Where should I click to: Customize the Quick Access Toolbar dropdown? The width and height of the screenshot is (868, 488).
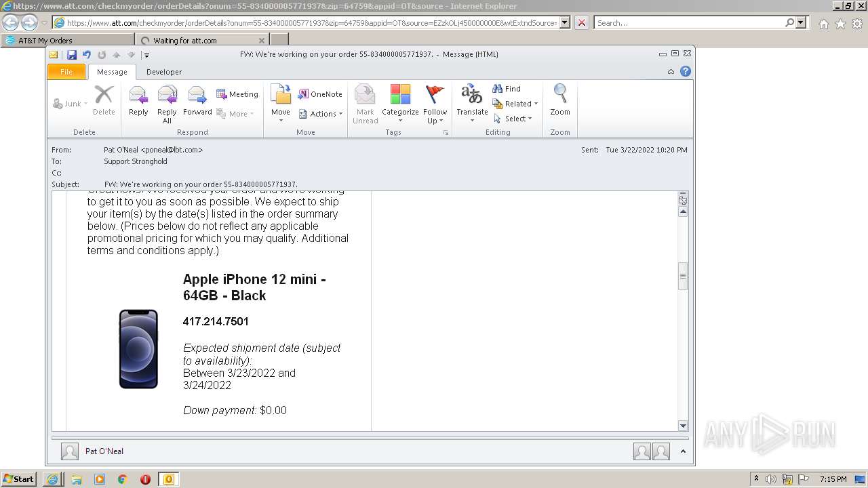146,56
